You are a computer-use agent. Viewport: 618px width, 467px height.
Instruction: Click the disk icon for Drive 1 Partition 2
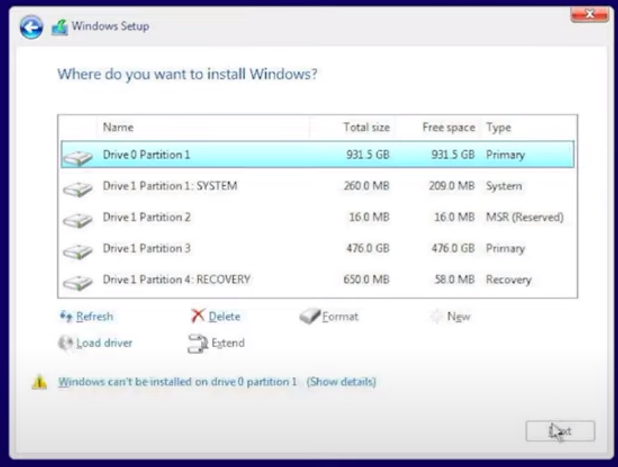coord(78,220)
